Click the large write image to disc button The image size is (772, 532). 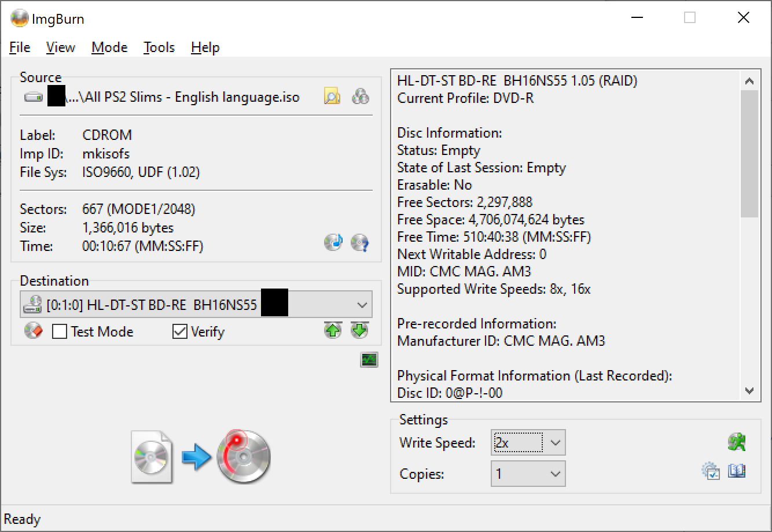point(201,457)
